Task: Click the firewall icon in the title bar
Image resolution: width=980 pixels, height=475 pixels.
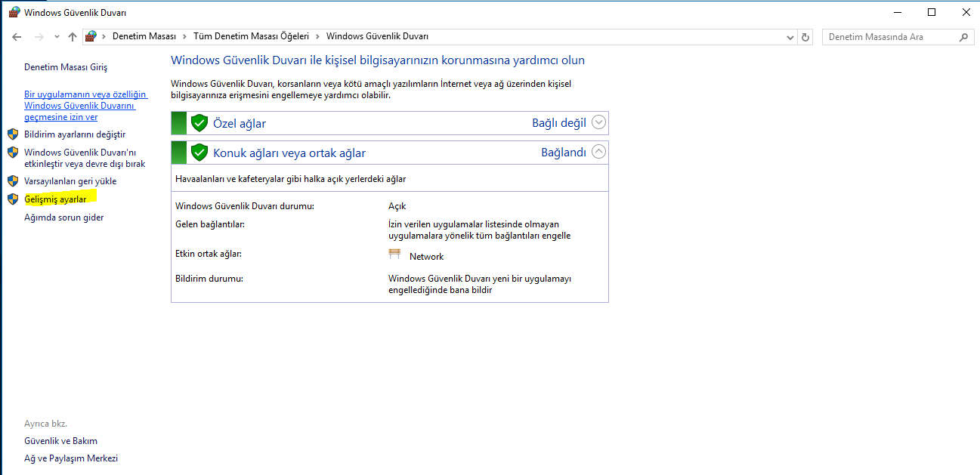Action: [14, 12]
